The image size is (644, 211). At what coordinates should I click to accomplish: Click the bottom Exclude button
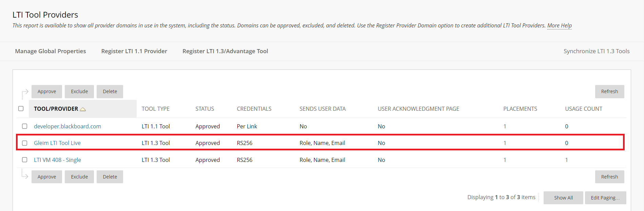(x=79, y=177)
